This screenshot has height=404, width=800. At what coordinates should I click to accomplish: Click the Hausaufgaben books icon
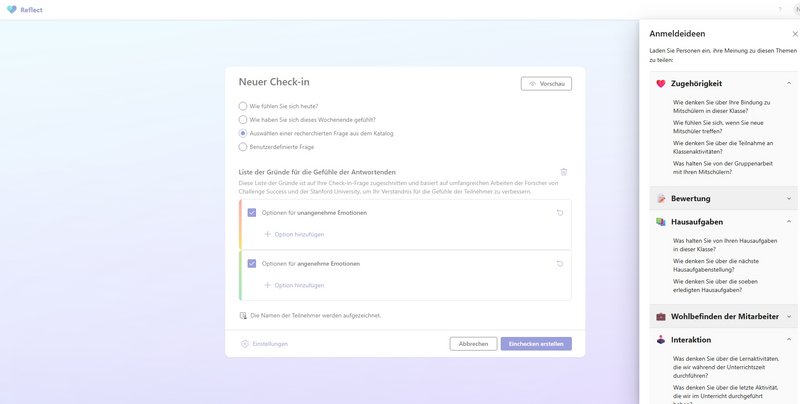click(661, 221)
